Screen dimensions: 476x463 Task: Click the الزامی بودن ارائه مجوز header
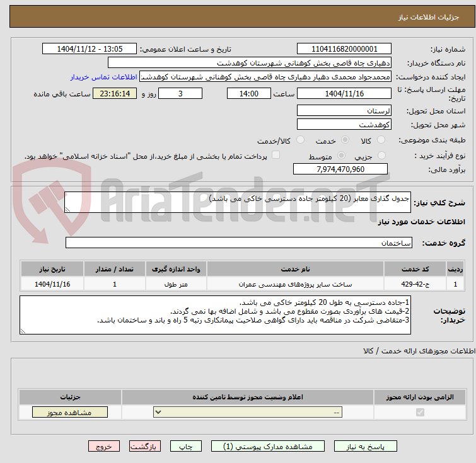pyautogui.click(x=420, y=397)
